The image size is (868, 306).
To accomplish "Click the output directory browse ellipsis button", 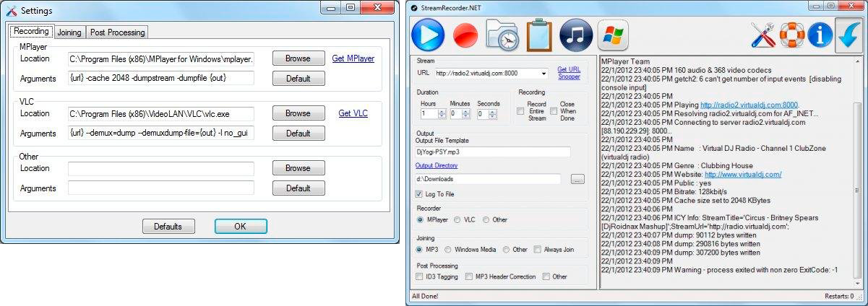I will coord(577,179).
